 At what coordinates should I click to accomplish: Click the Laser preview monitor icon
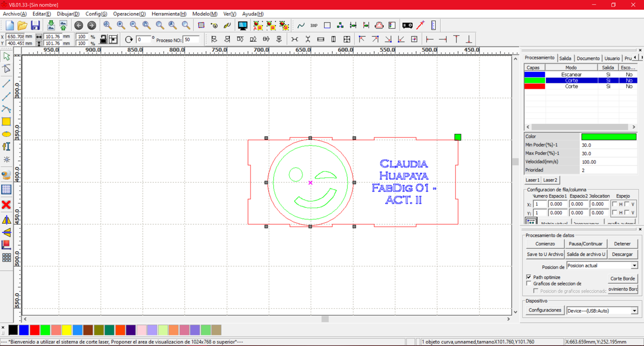(x=243, y=25)
